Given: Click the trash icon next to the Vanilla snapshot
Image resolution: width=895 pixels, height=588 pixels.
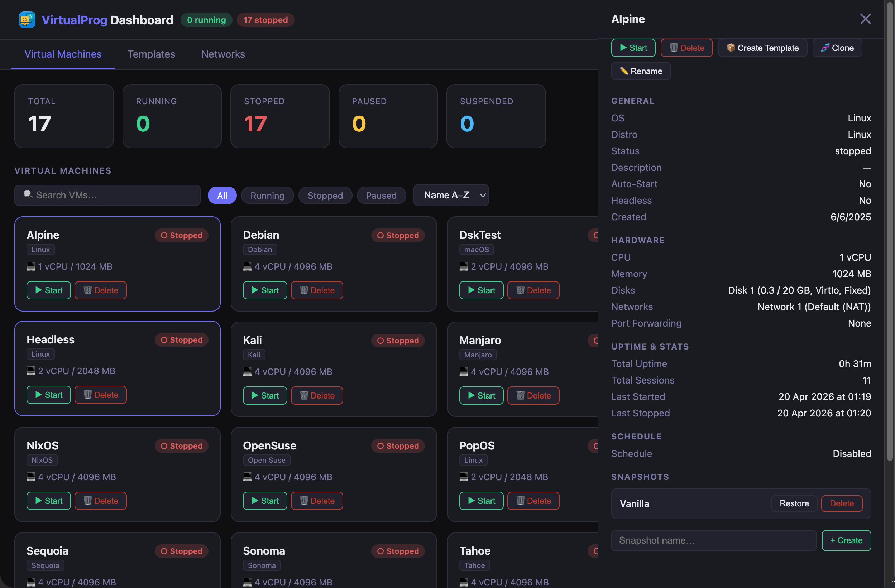Looking at the screenshot, I should [x=842, y=503].
